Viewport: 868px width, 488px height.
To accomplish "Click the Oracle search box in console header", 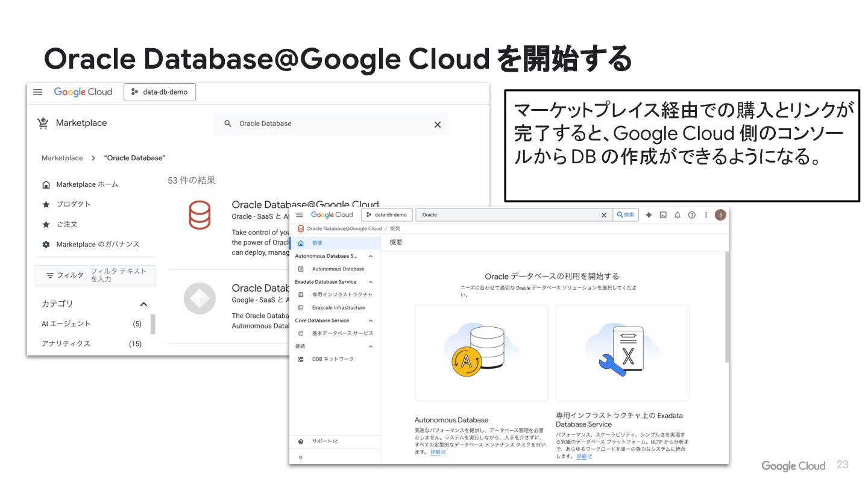I will pyautogui.click(x=514, y=214).
